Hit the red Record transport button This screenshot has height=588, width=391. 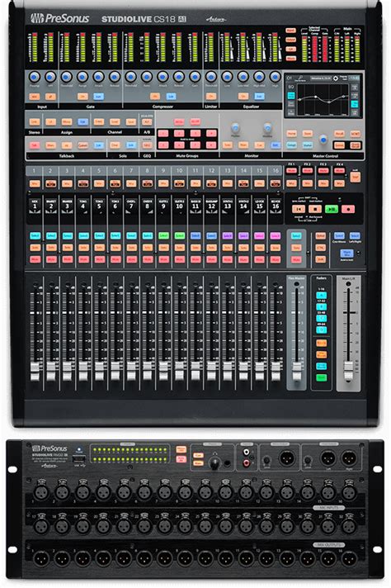click(x=348, y=209)
